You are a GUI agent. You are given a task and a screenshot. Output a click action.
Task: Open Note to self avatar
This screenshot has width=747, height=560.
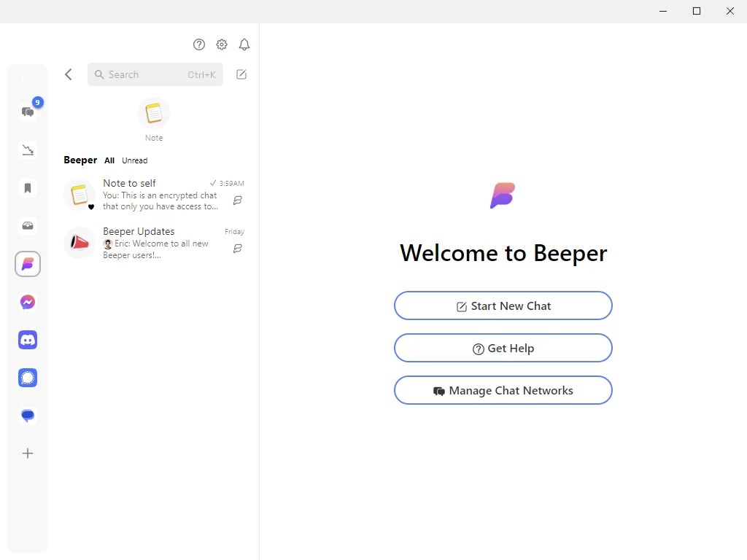click(80, 195)
